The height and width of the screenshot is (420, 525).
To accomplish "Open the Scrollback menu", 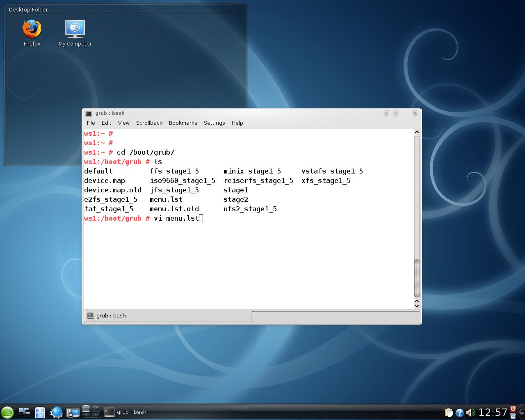I will (149, 123).
